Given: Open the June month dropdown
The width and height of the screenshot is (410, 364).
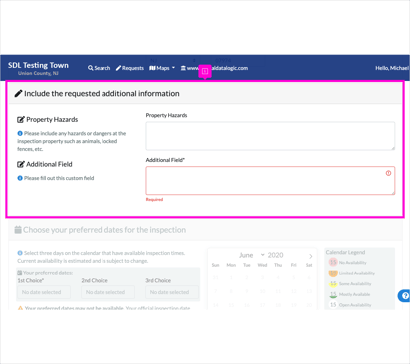Looking at the screenshot, I should pos(252,255).
